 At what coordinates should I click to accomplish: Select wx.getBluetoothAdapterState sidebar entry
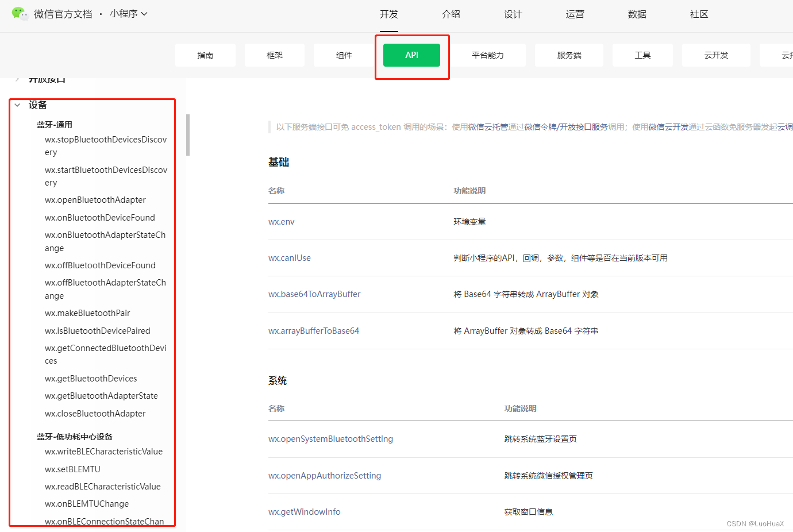click(x=101, y=396)
